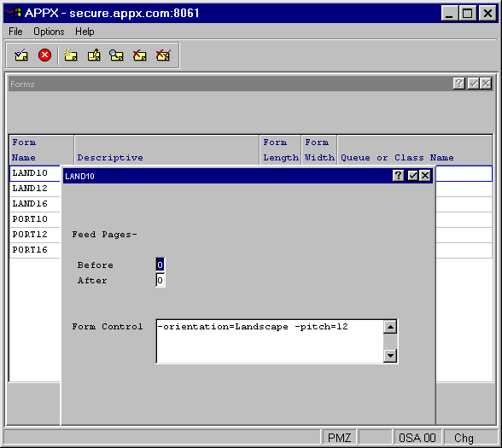Click the APPX application icon in title bar
Screen dimensions: 502x448
point(13,13)
